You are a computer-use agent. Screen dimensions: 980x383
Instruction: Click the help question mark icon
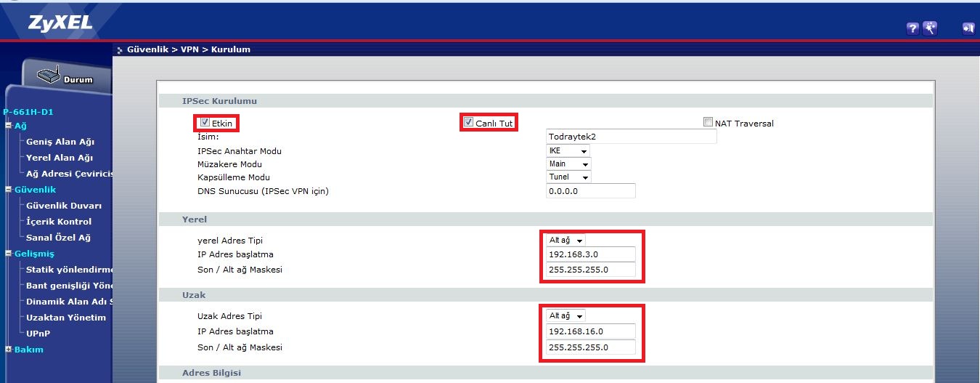[x=913, y=28]
